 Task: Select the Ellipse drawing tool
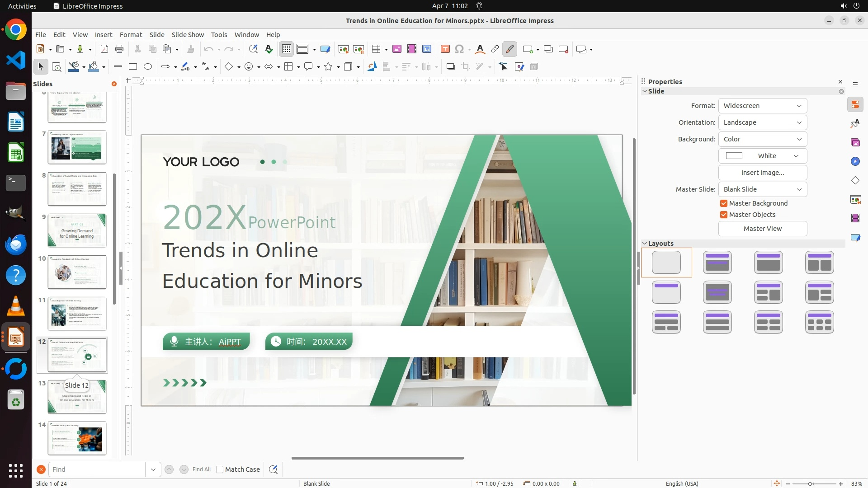coord(148,67)
